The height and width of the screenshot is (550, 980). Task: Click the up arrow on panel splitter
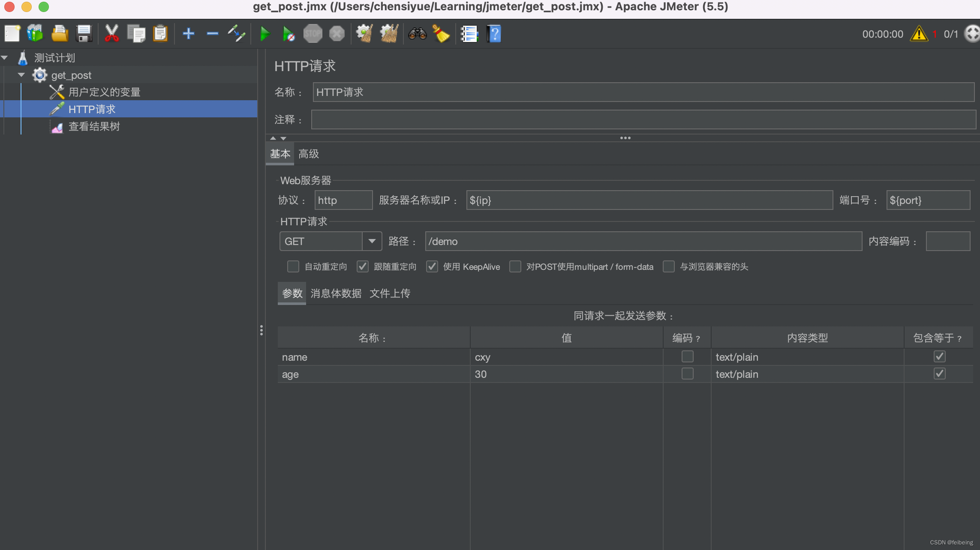pos(273,138)
